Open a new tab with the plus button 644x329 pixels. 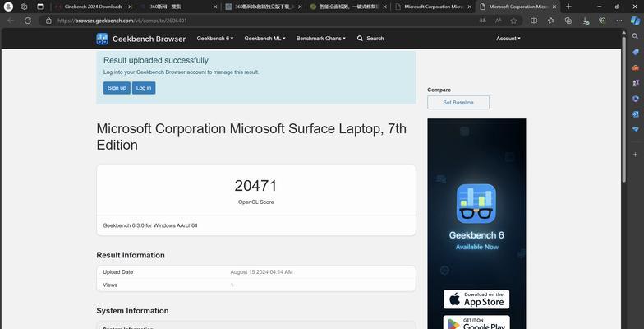(568, 7)
